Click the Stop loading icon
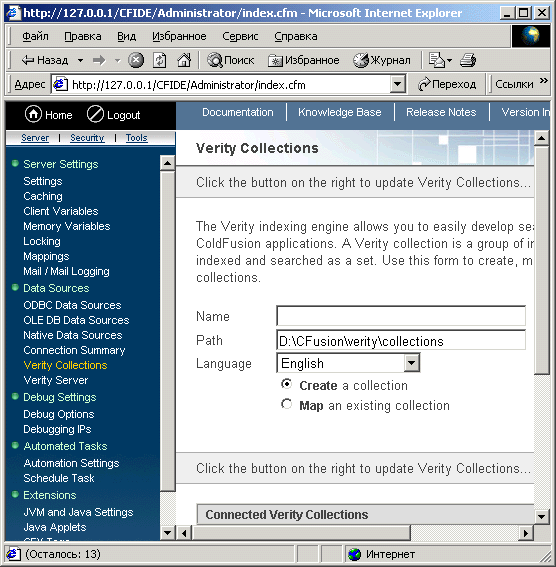This screenshot has width=556, height=567. (136, 60)
